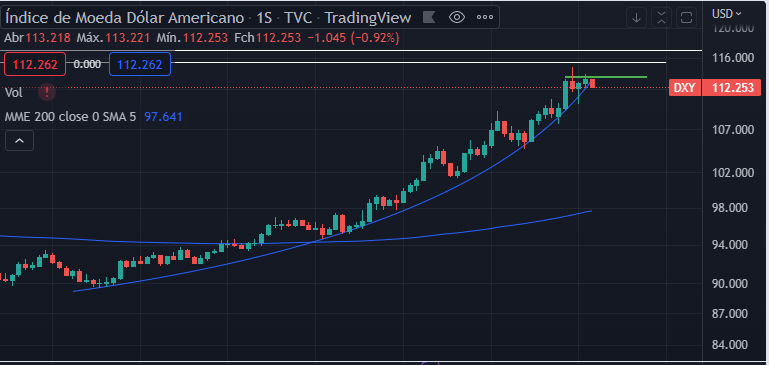This screenshot has width=769, height=365.
Task: Open the USD currency dropdown
Action: pos(727,14)
